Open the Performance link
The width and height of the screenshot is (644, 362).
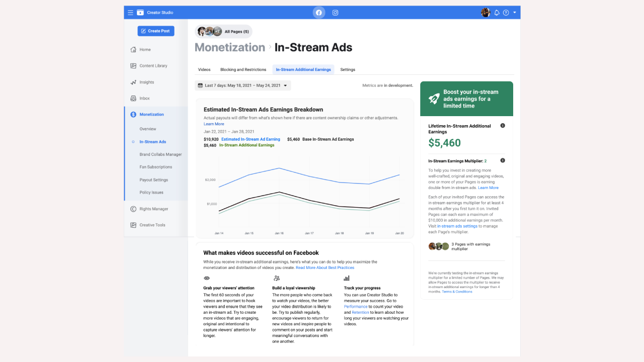[x=356, y=307]
